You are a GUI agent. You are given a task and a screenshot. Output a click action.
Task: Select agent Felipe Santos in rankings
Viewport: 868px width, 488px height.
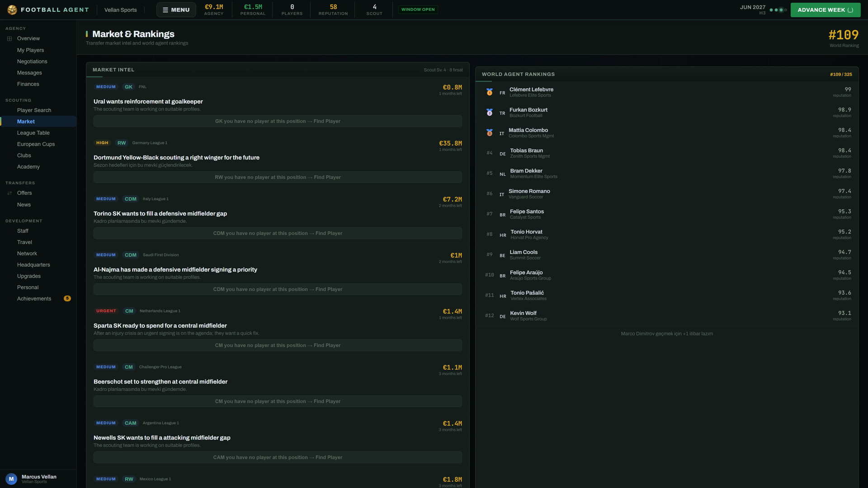pos(667,214)
